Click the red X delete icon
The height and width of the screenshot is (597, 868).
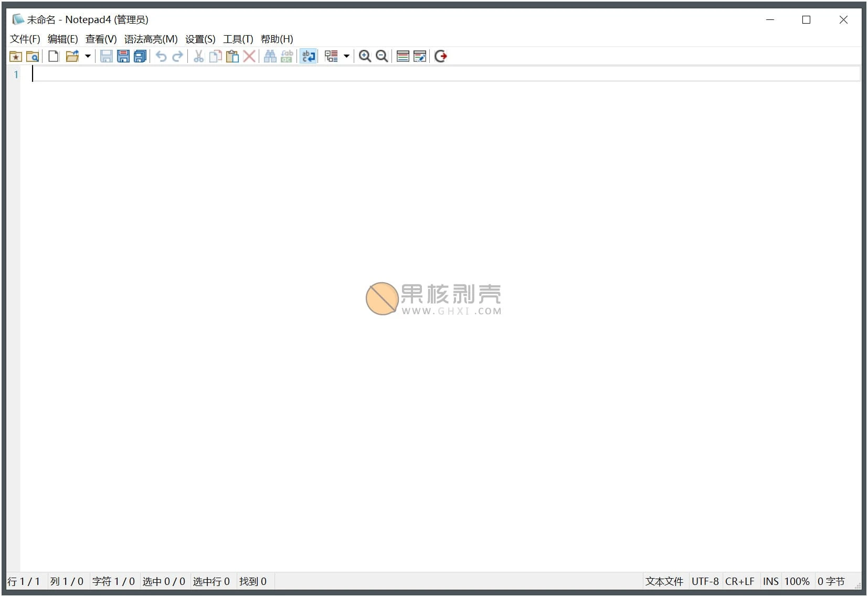pyautogui.click(x=250, y=56)
